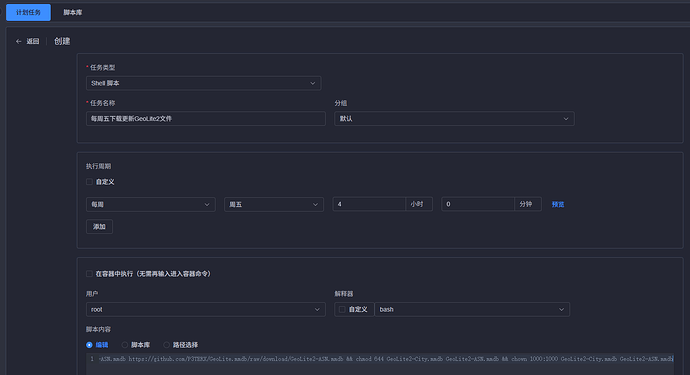Click the chevron arrow of 周五 dropdown
Image resolution: width=690 pixels, height=375 pixels.
(x=315, y=204)
